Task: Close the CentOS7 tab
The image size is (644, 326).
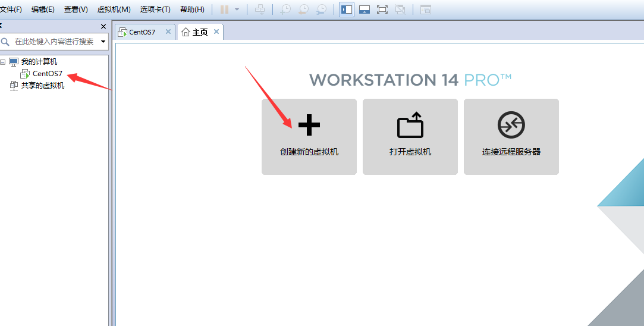Action: pos(168,32)
